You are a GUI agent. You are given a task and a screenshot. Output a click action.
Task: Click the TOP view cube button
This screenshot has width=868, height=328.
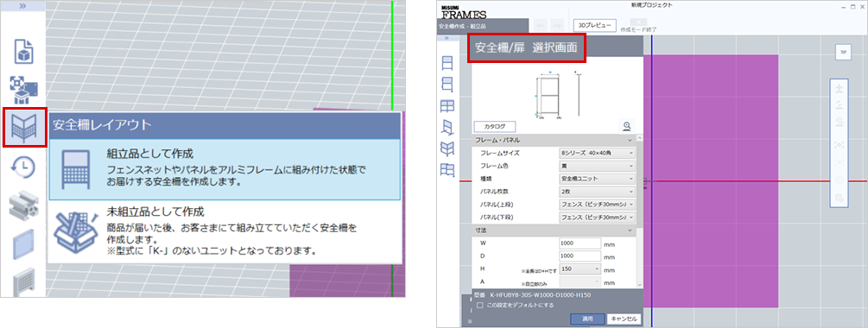pyautogui.click(x=843, y=52)
